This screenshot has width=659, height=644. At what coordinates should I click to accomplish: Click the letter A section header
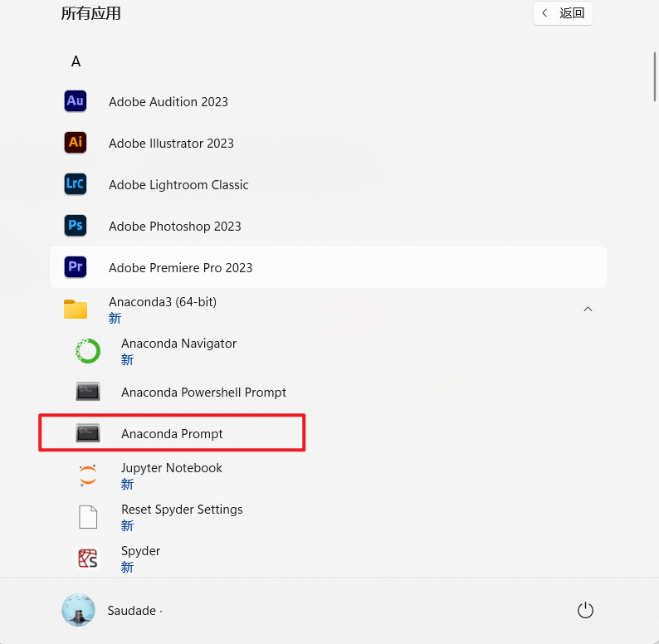pos(76,61)
